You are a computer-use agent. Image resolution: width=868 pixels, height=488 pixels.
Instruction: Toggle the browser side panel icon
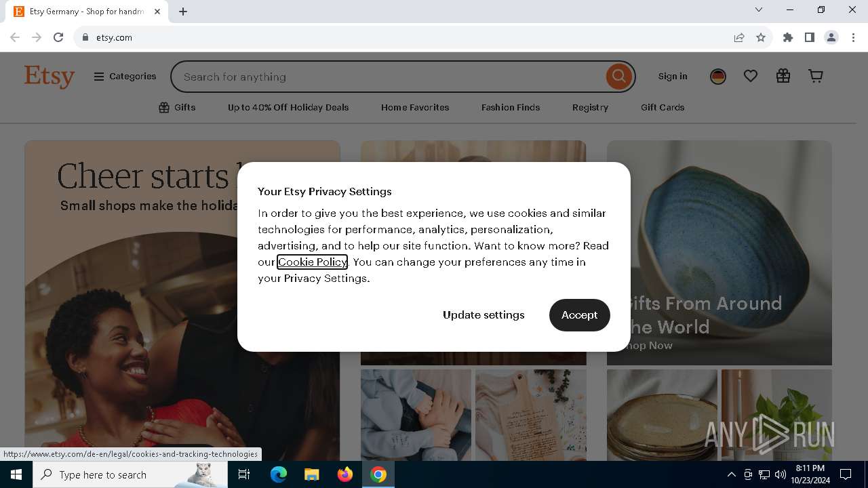pos(810,37)
